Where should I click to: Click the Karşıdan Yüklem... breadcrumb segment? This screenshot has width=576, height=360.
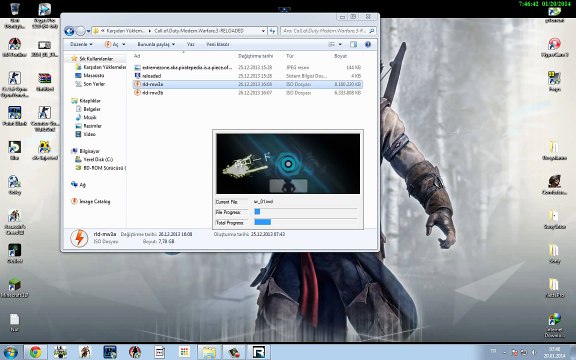click(125, 31)
